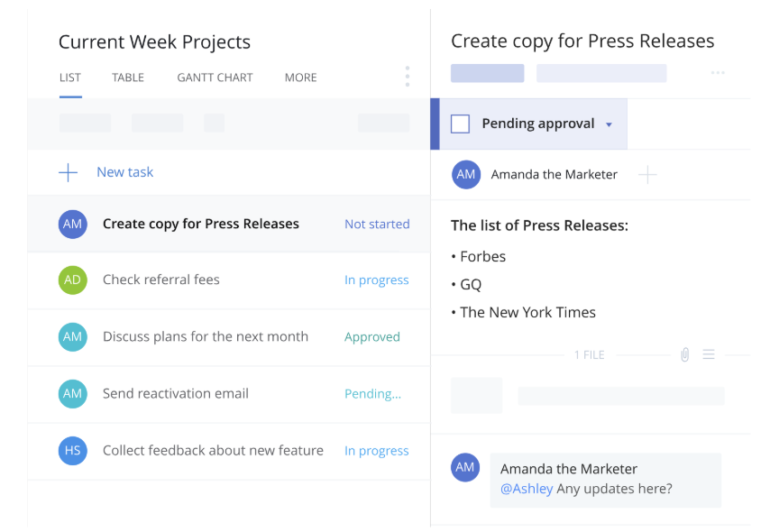
Task: Open the Send reactivation email task
Action: point(175,394)
